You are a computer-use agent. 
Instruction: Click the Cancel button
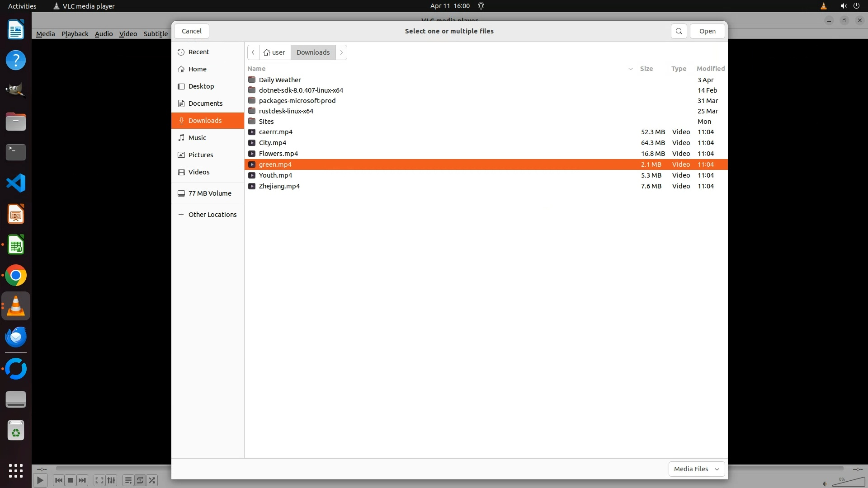tap(191, 31)
